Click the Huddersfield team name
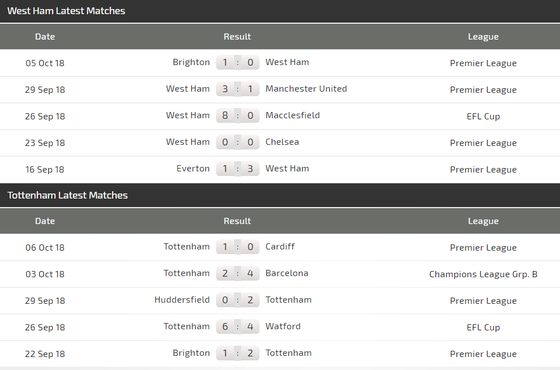560x370 pixels. point(182,300)
